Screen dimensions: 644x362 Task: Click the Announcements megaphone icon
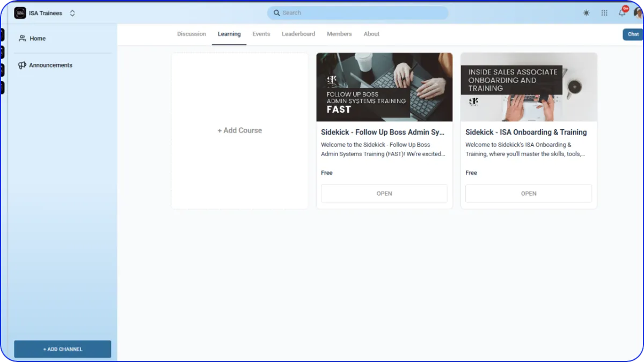23,65
